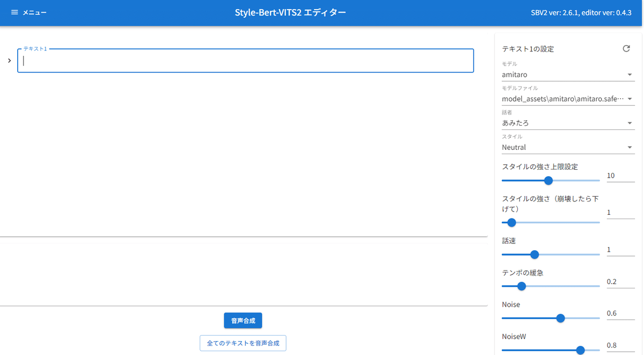
Task: Edit スタイルの強さ上限設定 value field 10
Action: pos(621,176)
